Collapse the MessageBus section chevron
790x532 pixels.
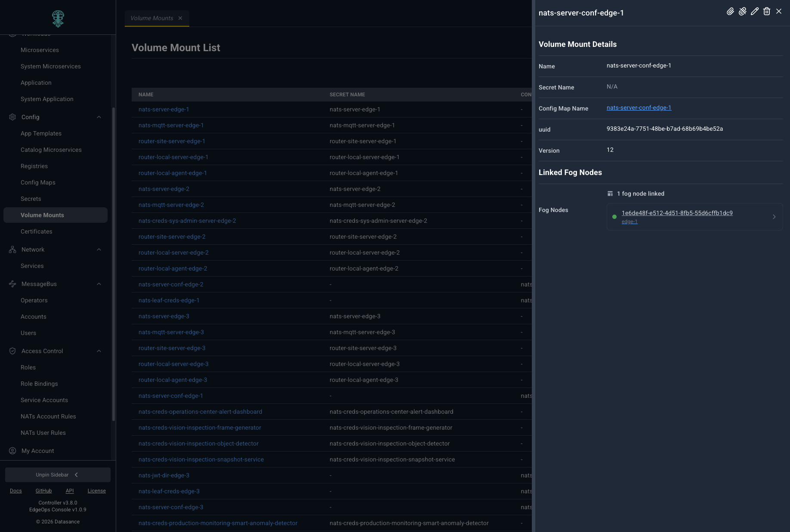pyautogui.click(x=99, y=284)
